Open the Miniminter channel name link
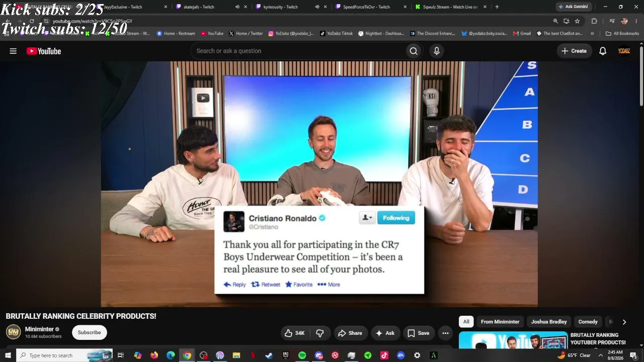Image resolution: width=644 pixels, height=362 pixels. [x=39, y=329]
